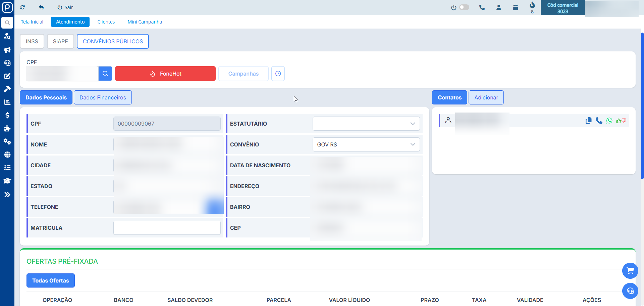
Task: Open the floating headset support button
Action: (x=630, y=291)
